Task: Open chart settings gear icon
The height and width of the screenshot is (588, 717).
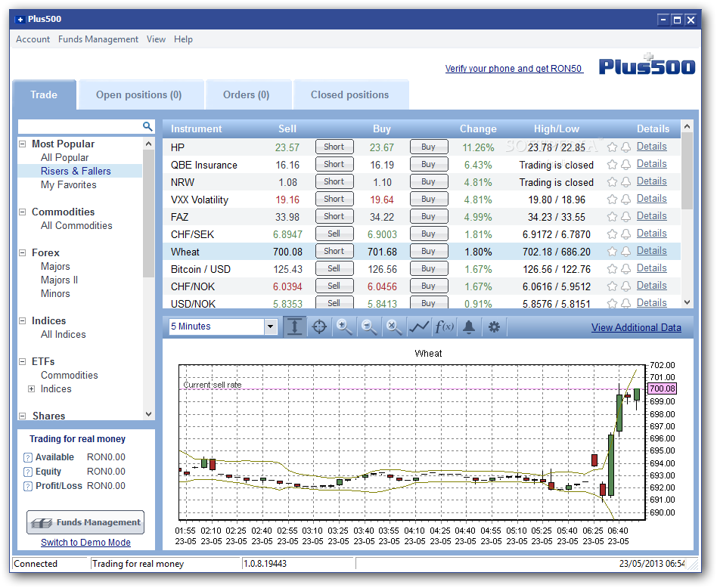Action: [494, 326]
